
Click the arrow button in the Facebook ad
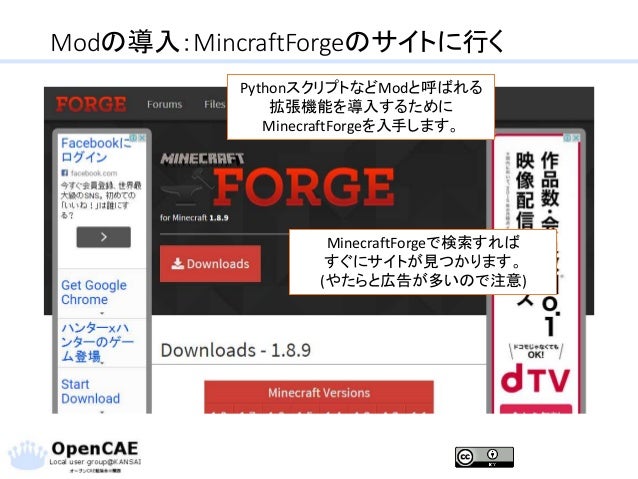[x=103, y=237]
